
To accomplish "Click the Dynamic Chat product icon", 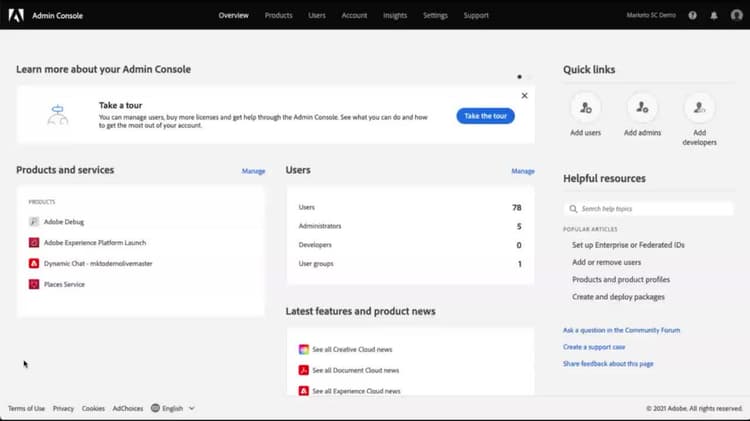I will pyautogui.click(x=34, y=263).
